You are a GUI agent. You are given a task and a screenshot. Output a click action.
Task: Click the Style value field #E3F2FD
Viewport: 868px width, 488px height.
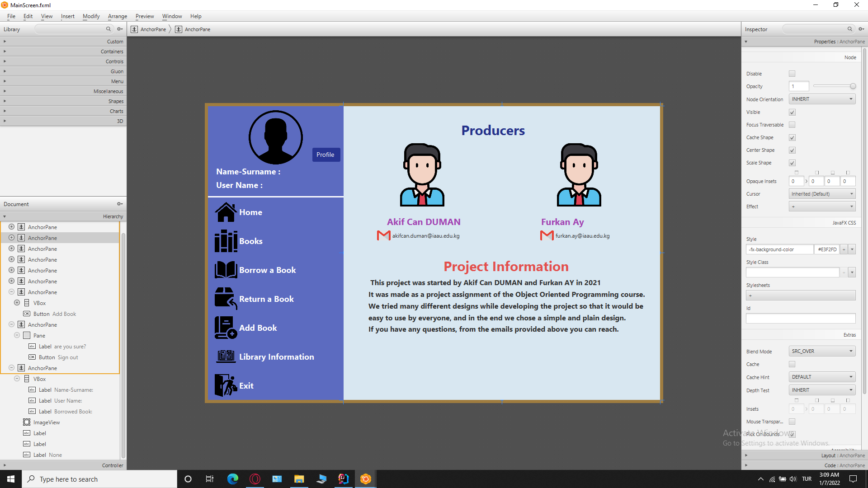point(827,249)
